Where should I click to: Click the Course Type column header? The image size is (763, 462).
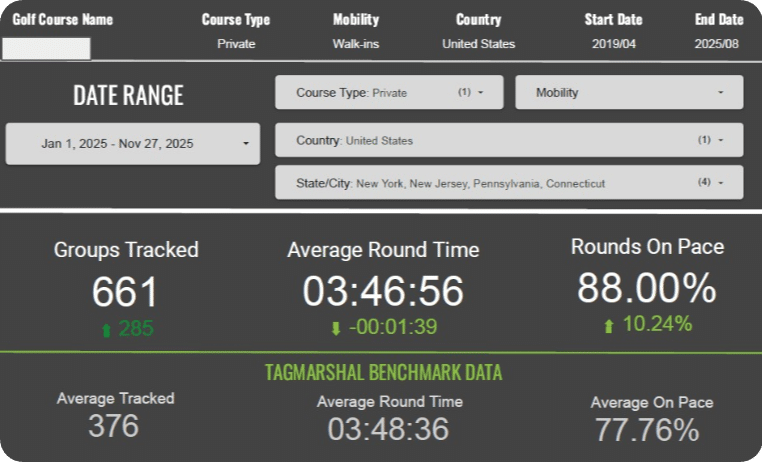click(x=236, y=19)
